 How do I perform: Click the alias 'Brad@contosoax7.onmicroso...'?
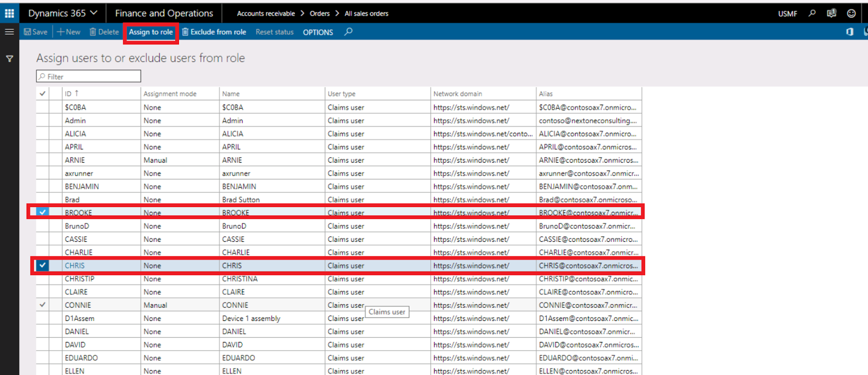pyautogui.click(x=589, y=199)
